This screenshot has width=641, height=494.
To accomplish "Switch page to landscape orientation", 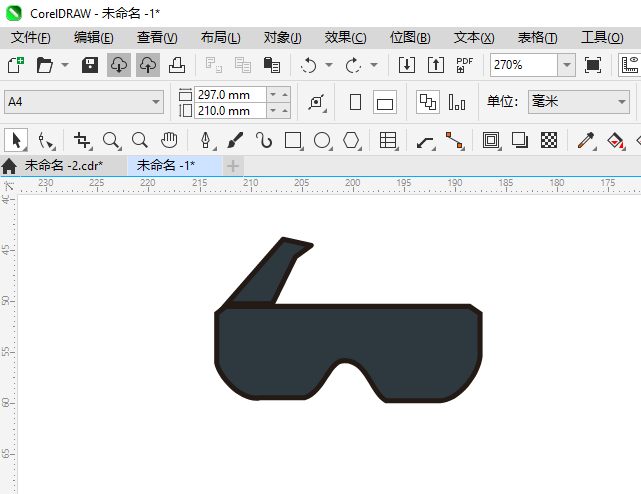I will [385, 102].
